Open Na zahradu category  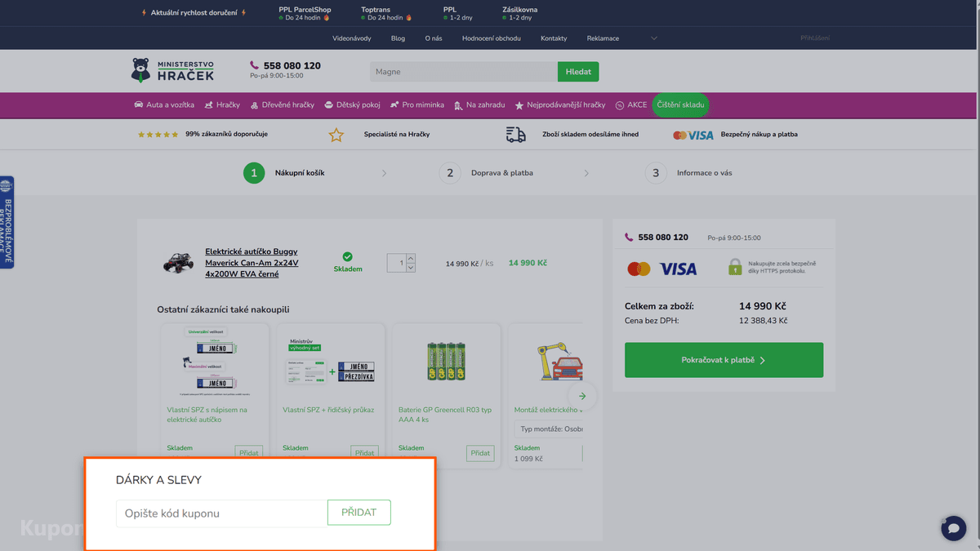click(x=479, y=105)
